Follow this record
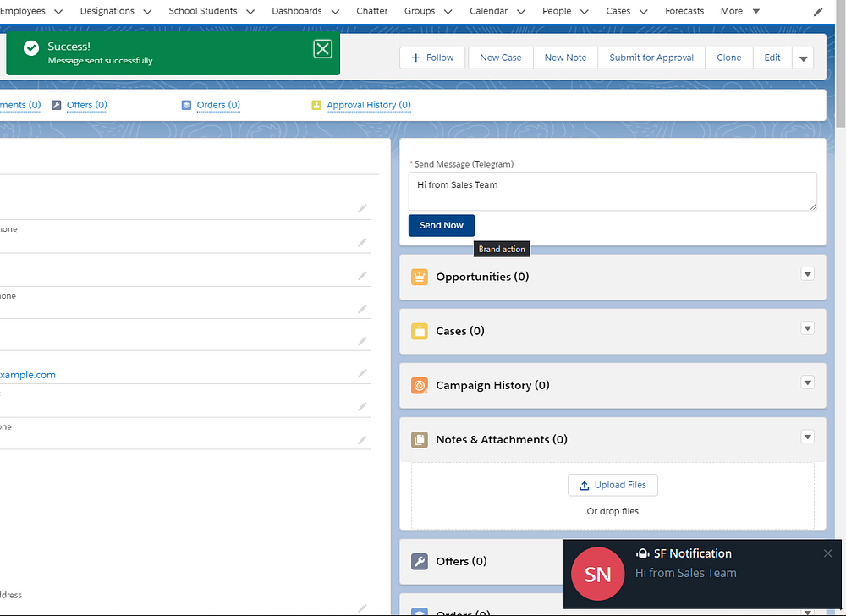The width and height of the screenshot is (846, 616). pyautogui.click(x=432, y=58)
